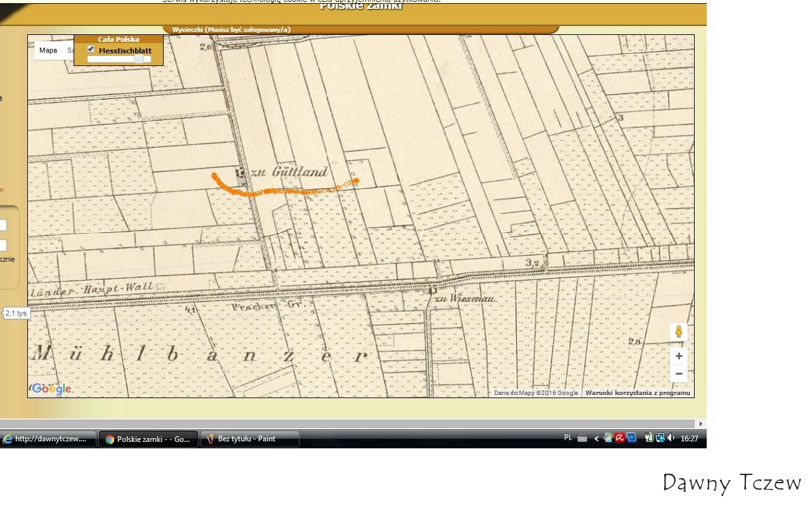Click the Haupt-Wall map label
The width and height of the screenshot is (812, 508).
119,288
